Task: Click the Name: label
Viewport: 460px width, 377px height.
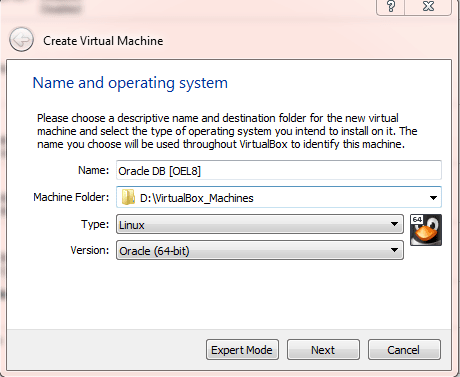Action: 93,170
